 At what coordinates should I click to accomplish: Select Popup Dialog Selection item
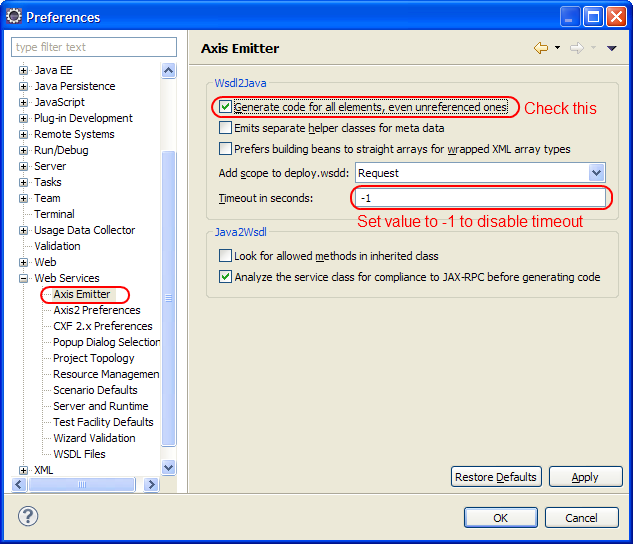click(x=107, y=342)
